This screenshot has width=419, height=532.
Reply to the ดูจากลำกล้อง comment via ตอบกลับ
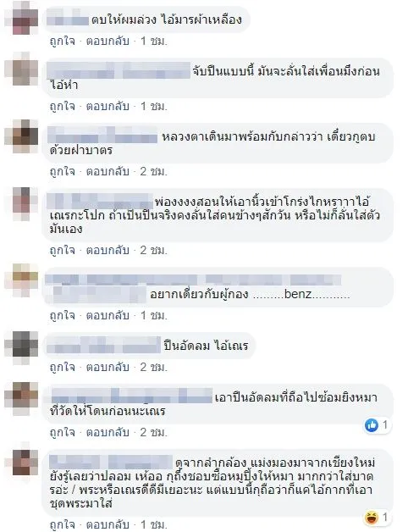tap(108, 524)
